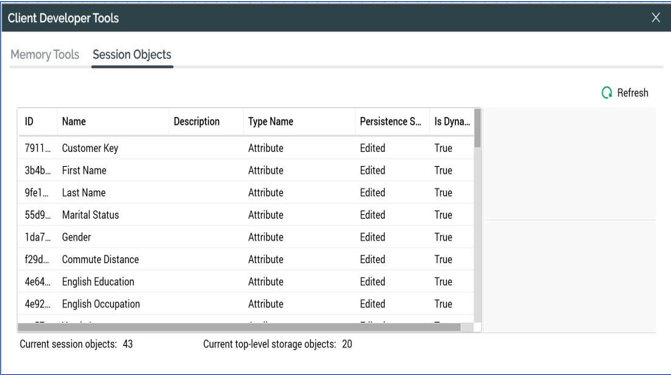Click the table's vertical scrollbar thumb

[x=478, y=128]
